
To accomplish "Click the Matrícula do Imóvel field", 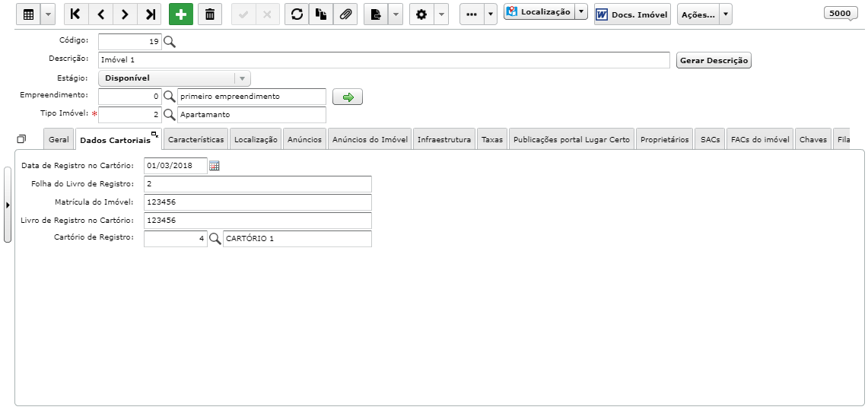I will click(257, 202).
